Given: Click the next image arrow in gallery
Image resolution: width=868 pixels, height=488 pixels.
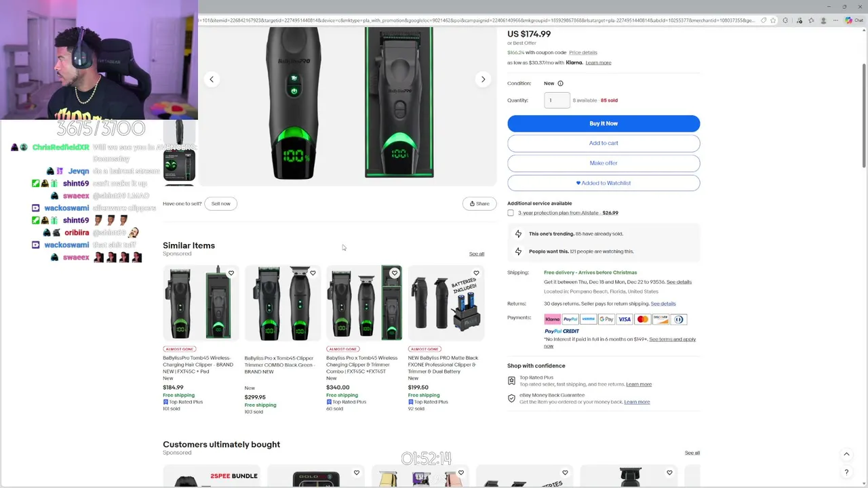Looking at the screenshot, I should [x=483, y=79].
